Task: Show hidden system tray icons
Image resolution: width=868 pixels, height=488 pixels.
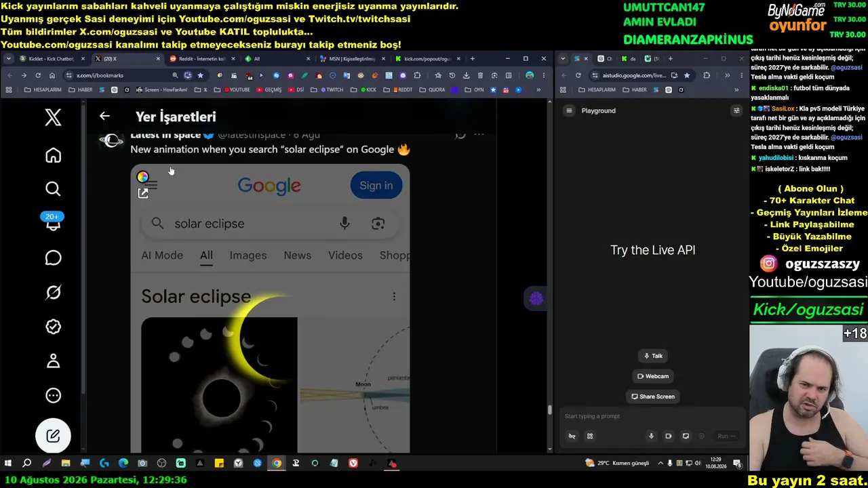Action: (660, 464)
